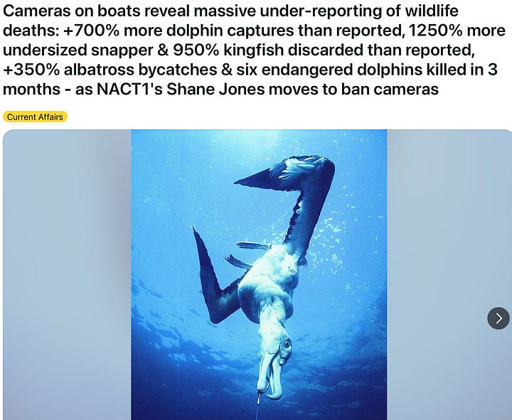Screen dimensions: 512x420
Task: Click the fishing line below the bird's beak
Action: coord(259,406)
